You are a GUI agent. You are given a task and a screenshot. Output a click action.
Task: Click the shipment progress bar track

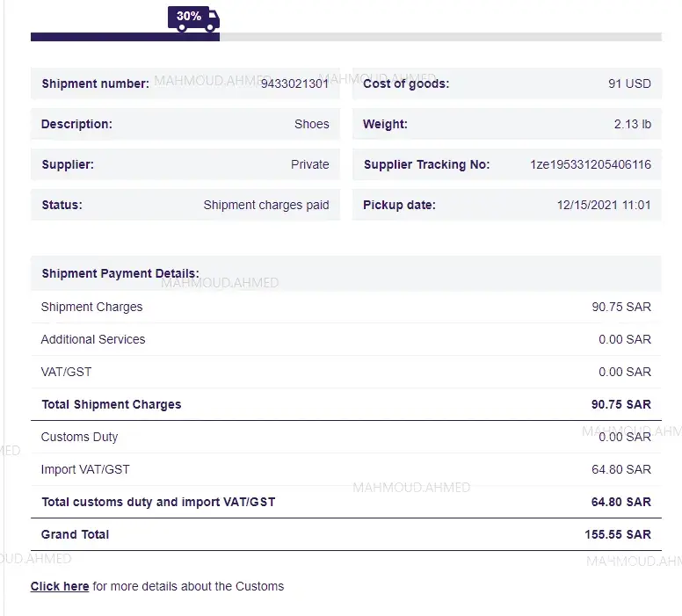(x=439, y=37)
